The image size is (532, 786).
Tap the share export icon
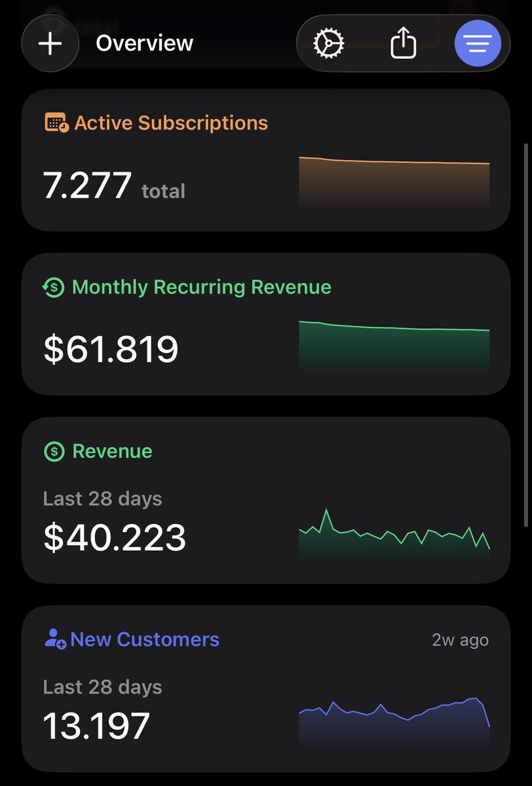tap(403, 44)
